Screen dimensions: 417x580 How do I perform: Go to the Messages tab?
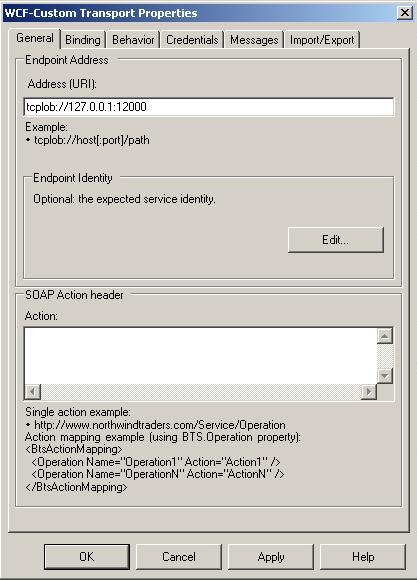254,40
